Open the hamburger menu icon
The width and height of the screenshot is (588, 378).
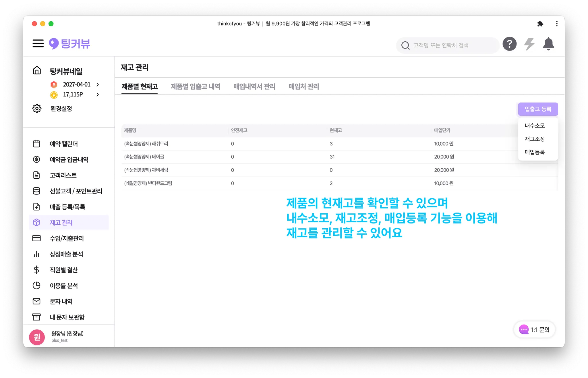pos(38,44)
